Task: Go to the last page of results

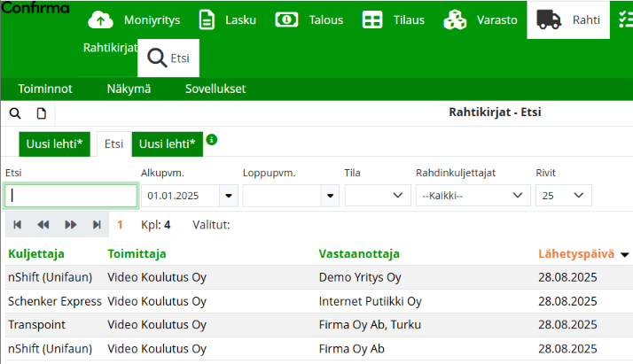Action: pyautogui.click(x=97, y=225)
